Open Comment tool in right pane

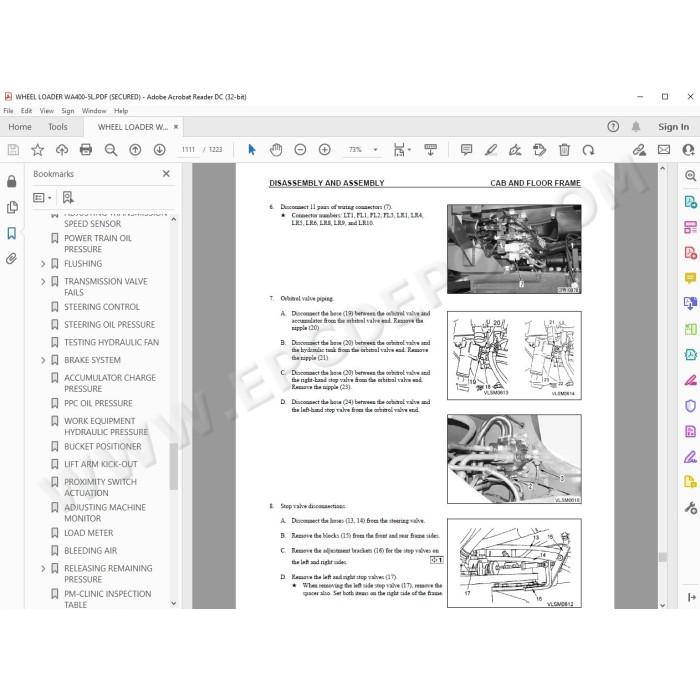point(690,278)
